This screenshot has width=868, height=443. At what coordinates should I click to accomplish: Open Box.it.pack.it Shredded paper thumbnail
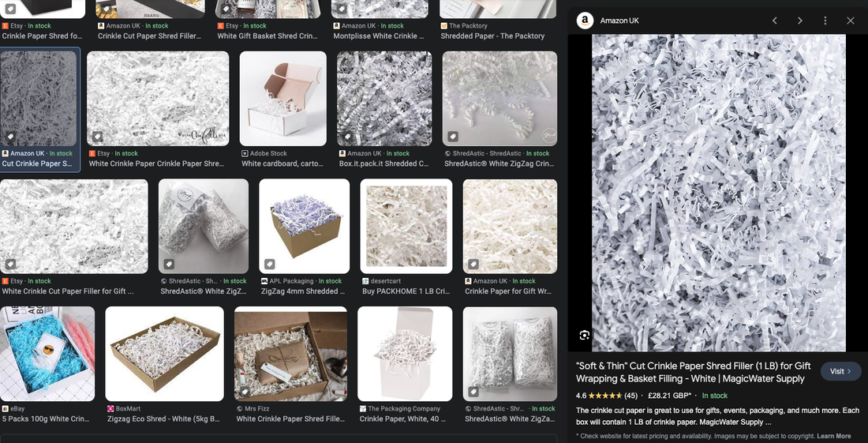coord(384,99)
